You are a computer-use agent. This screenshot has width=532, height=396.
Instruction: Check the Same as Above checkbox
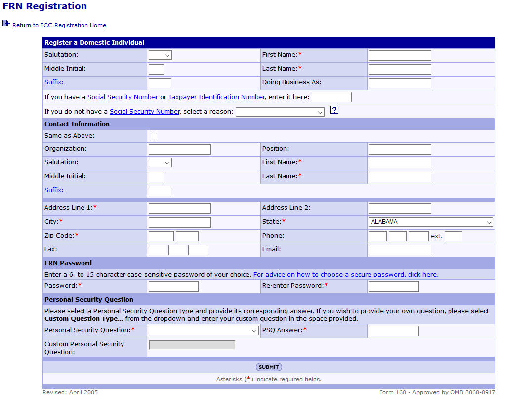pos(154,136)
